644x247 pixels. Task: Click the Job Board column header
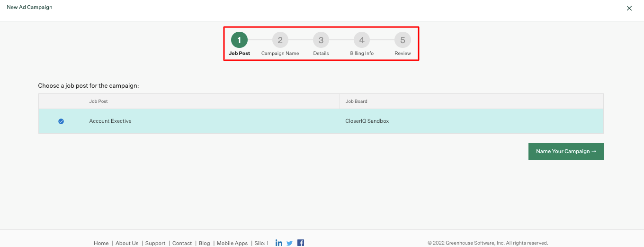coord(356,101)
